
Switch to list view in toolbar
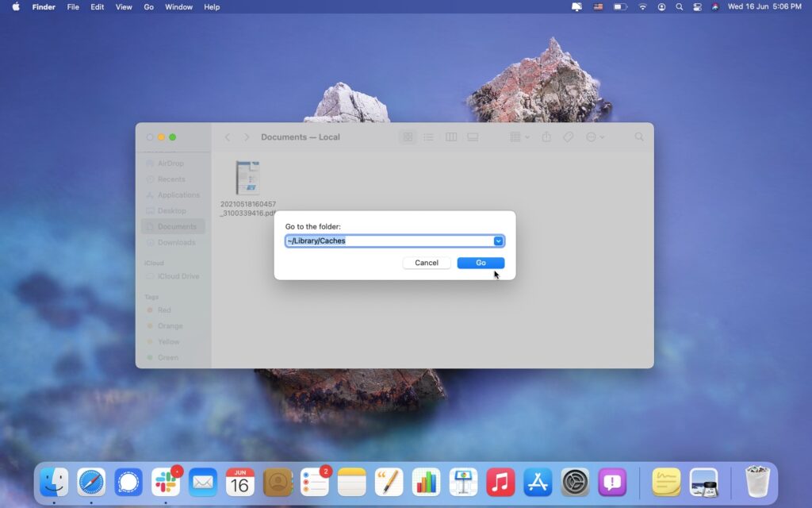click(429, 137)
